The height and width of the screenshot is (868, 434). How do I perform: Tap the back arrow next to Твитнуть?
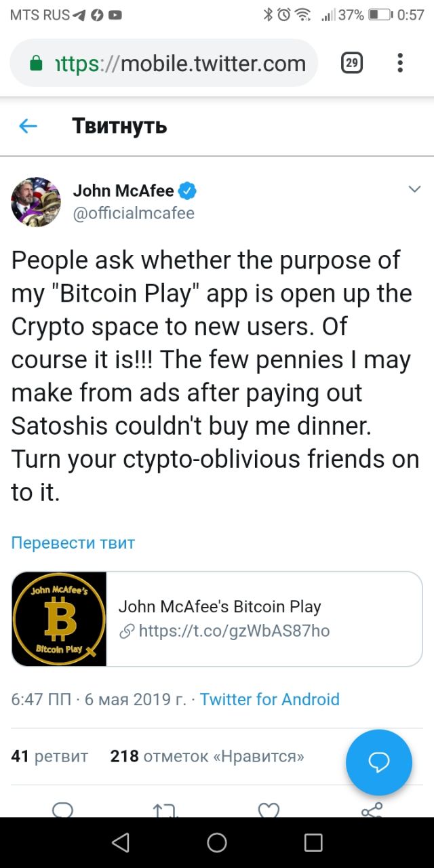[x=28, y=126]
